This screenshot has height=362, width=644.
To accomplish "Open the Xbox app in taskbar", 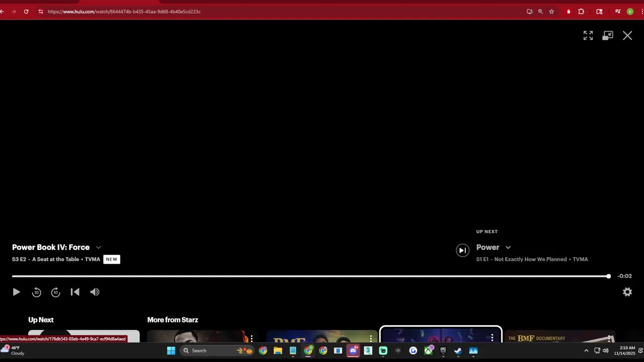I will click(428, 350).
